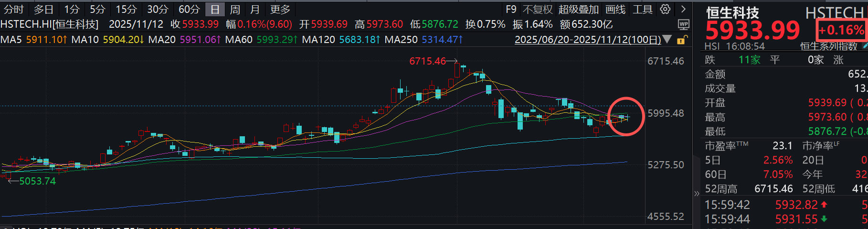Click the MA20 indicator label

(162, 40)
